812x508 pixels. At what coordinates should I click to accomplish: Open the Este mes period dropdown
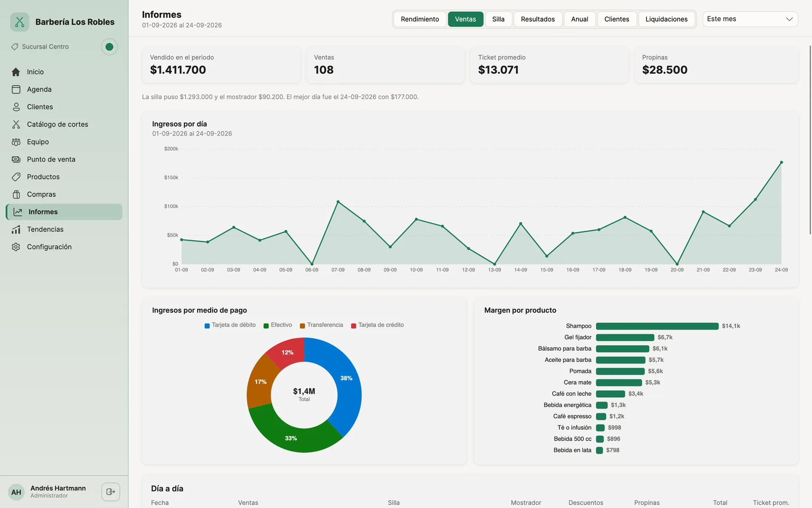tap(750, 19)
